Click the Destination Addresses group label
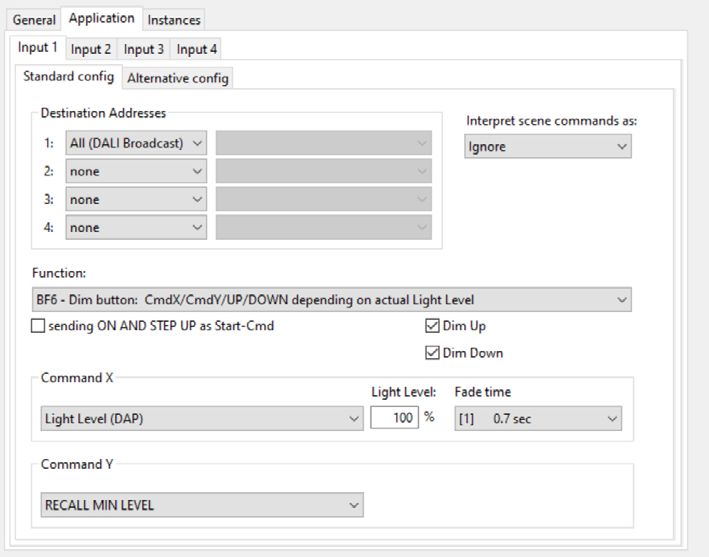 pyautogui.click(x=103, y=113)
